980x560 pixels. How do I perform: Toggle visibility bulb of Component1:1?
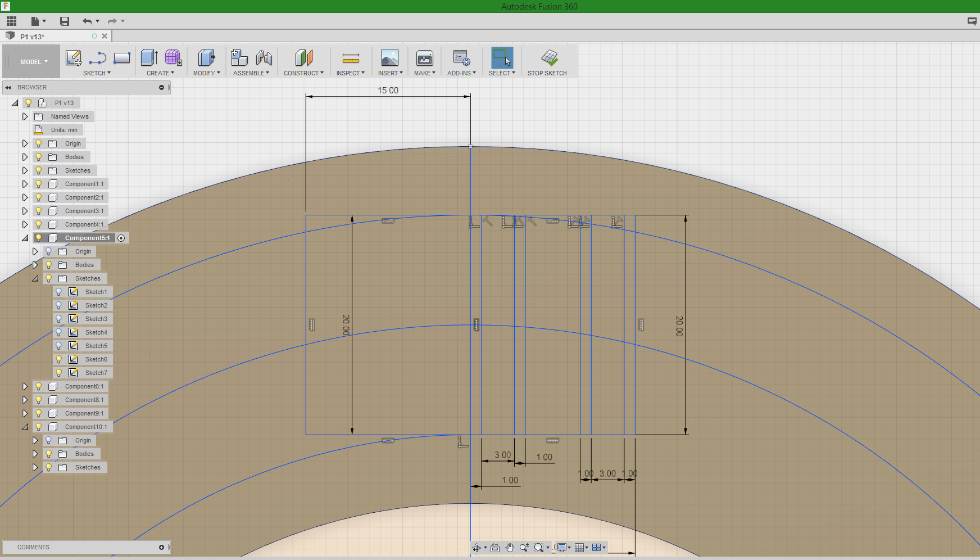click(39, 184)
